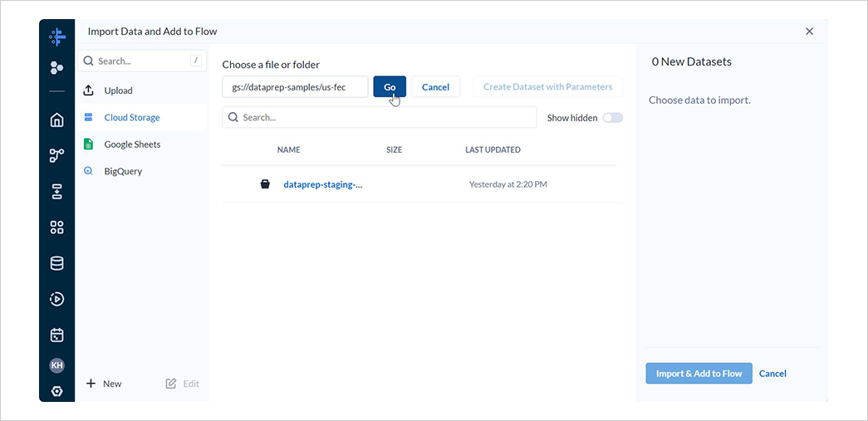The image size is (868, 421).
Task: Click 'Choose data to import.' text
Action: point(699,100)
